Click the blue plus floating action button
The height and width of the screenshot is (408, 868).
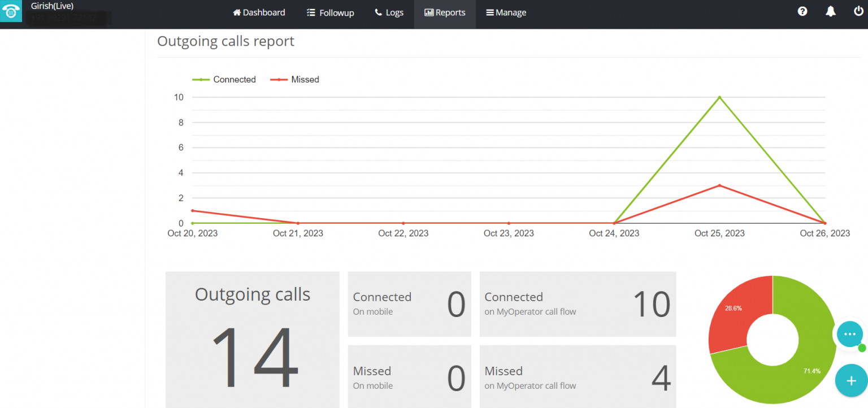tap(851, 380)
